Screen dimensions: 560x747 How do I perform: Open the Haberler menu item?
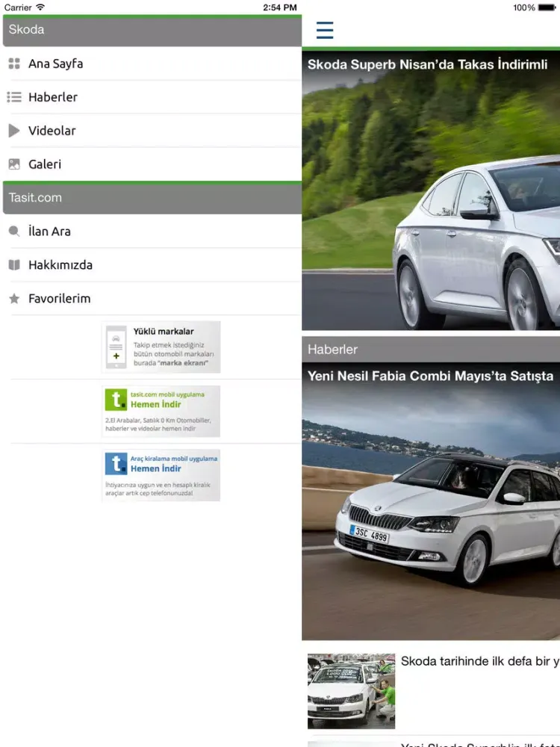pyautogui.click(x=152, y=97)
